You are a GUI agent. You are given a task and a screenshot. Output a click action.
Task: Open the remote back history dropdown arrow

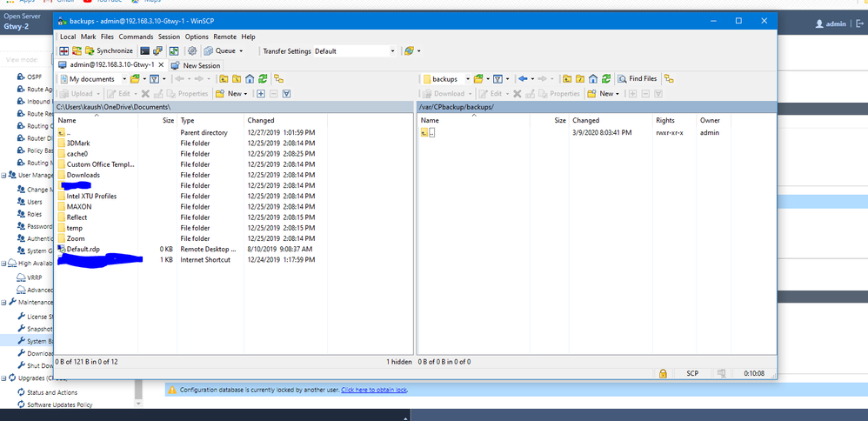tap(531, 78)
